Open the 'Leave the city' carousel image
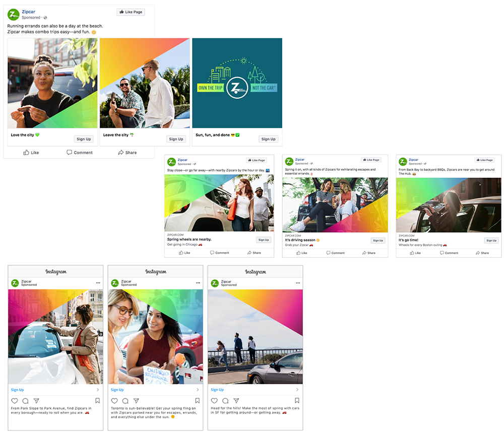This screenshot has width=504, height=439. (x=145, y=83)
